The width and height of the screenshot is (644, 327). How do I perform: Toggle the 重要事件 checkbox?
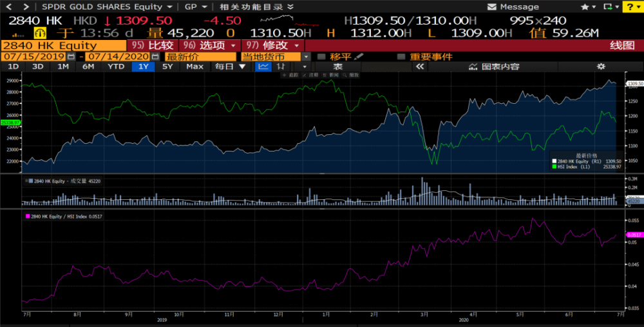point(401,56)
